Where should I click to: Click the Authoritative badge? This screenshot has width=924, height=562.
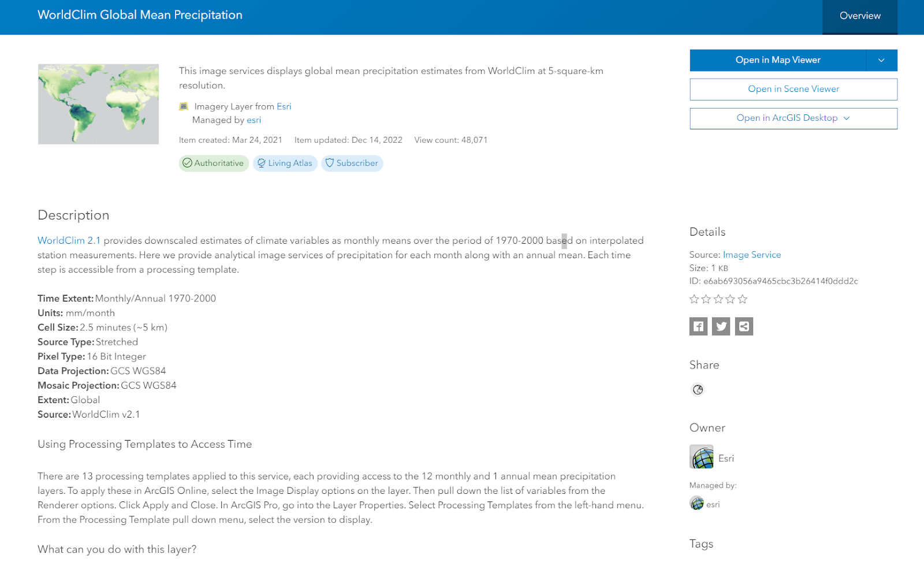pos(214,163)
